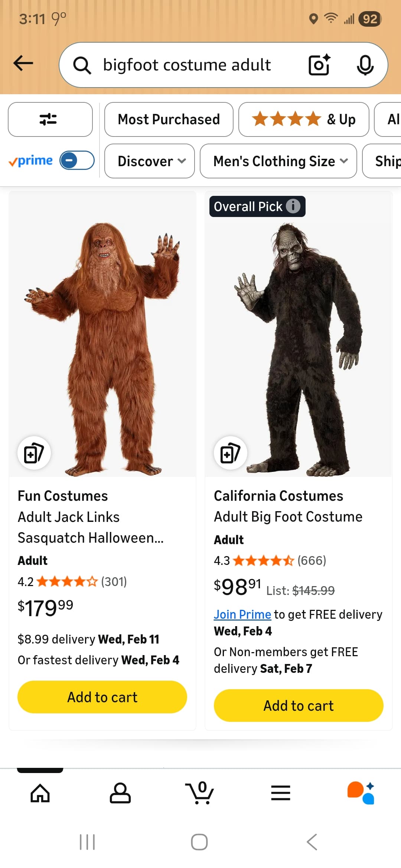Viewport: 401px width, 868px height.
Task: Tap Overall Pick info icon
Action: click(x=293, y=206)
